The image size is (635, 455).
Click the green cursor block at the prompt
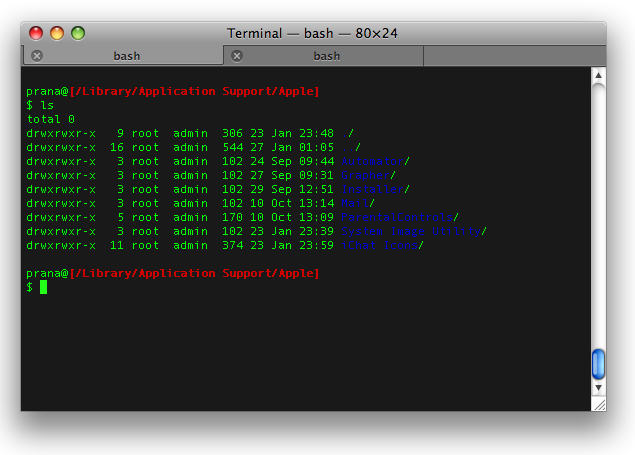click(x=43, y=287)
